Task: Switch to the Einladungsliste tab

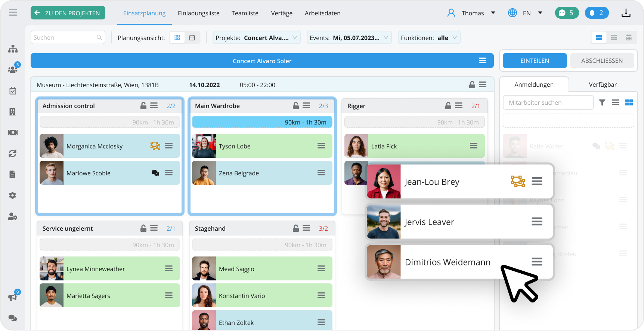Action: click(x=198, y=13)
